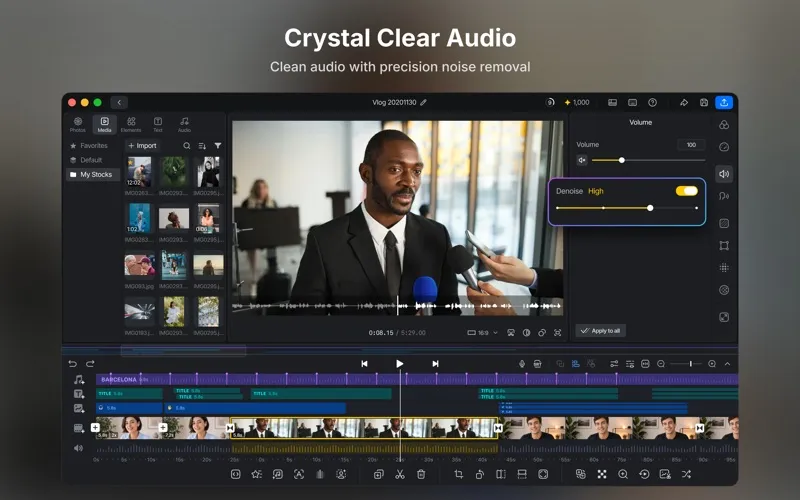
Task: Jump to next clip
Action: click(x=435, y=364)
